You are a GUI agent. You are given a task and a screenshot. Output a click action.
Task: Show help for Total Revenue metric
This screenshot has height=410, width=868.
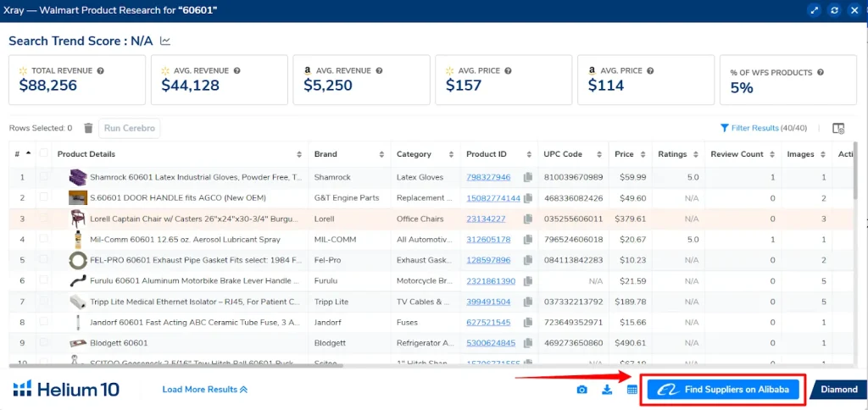(x=100, y=71)
